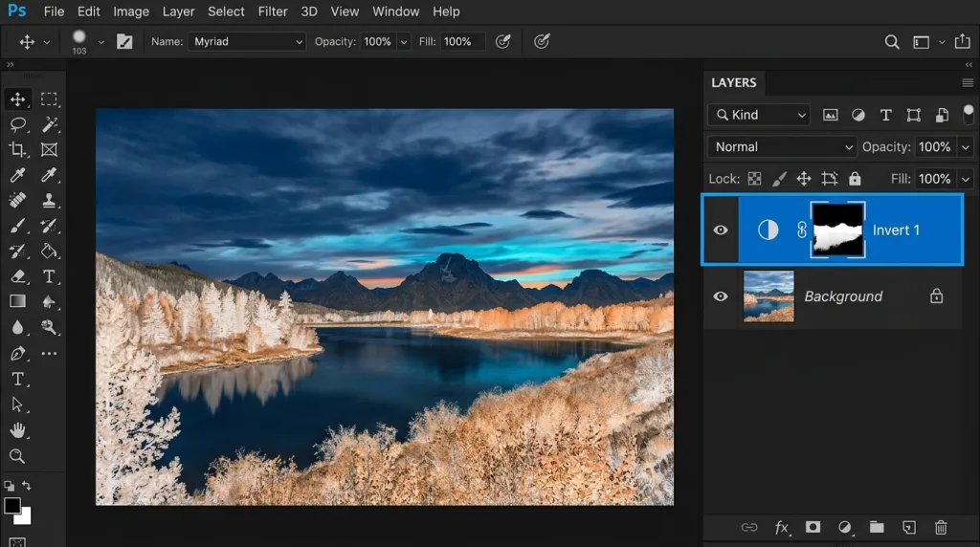This screenshot has width=980, height=547.
Task: Select the Eyedropper tool
Action: pyautogui.click(x=17, y=175)
